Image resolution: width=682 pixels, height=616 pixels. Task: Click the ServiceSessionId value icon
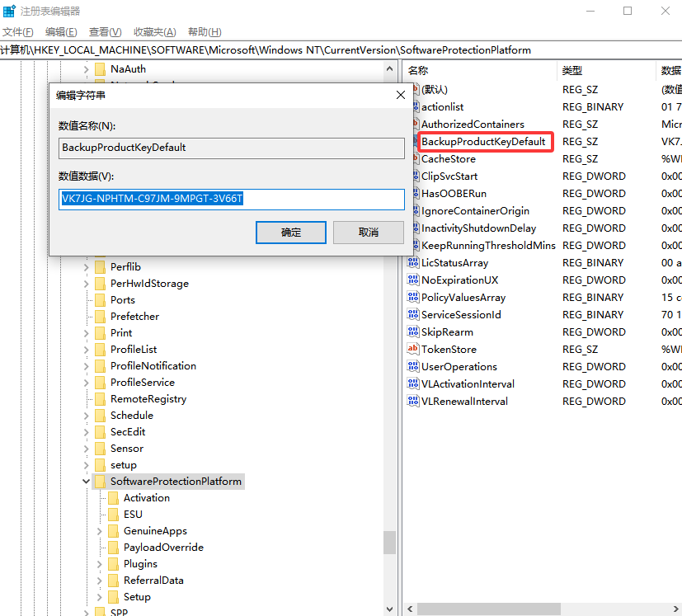coord(413,314)
